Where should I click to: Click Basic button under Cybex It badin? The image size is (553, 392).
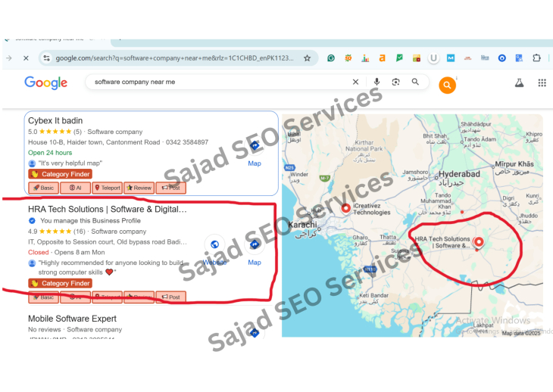click(x=43, y=188)
